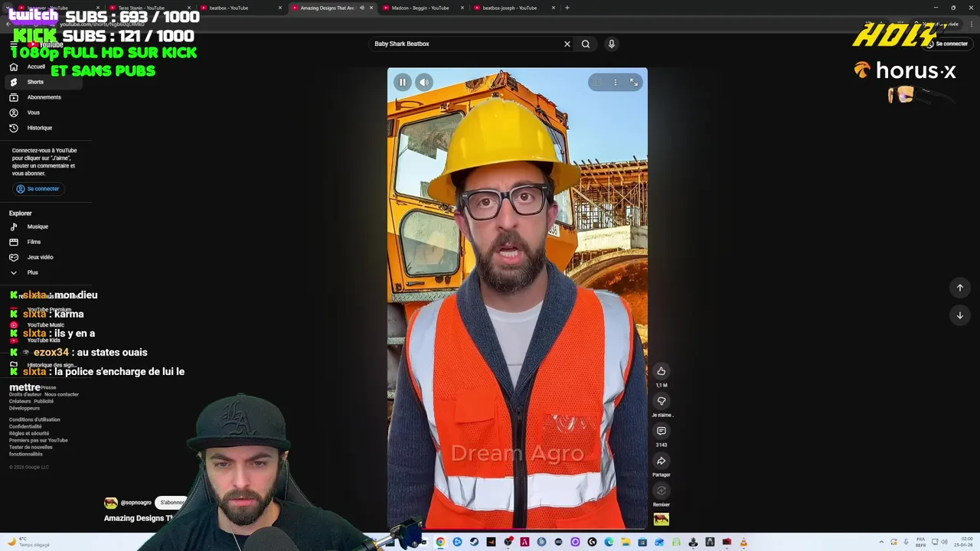Open the three-dot menu on the Short
The width and height of the screenshot is (980, 551).
click(615, 82)
